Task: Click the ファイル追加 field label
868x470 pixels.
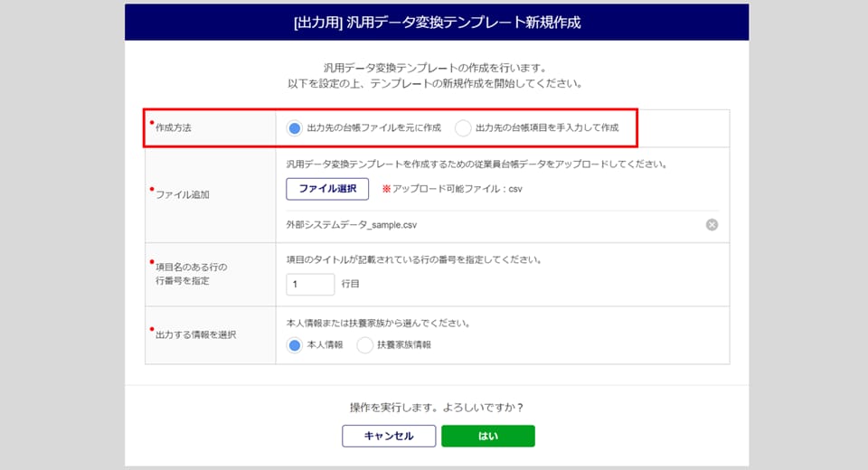Action: (x=182, y=194)
